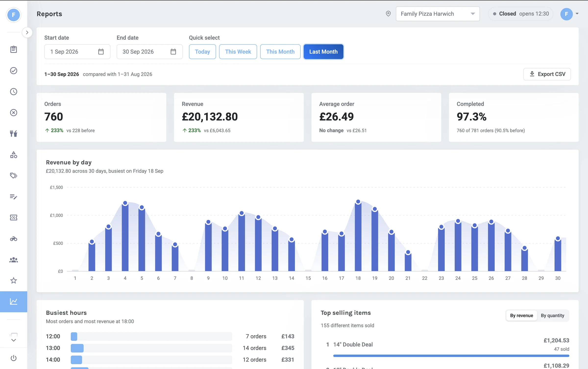This screenshot has width=588, height=369.
Task: Open the completed orders checkmark sidebar icon
Action: 13,71
